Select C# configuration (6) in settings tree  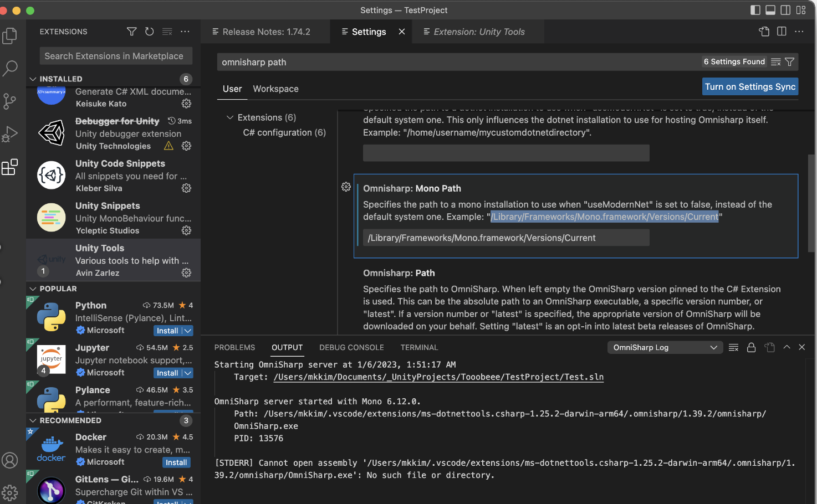pyautogui.click(x=284, y=132)
